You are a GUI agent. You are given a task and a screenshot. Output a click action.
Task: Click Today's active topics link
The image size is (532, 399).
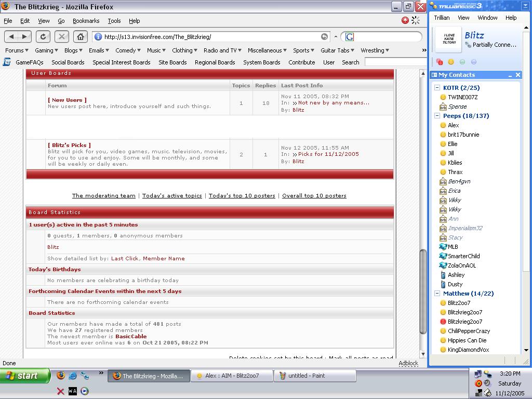172,196
